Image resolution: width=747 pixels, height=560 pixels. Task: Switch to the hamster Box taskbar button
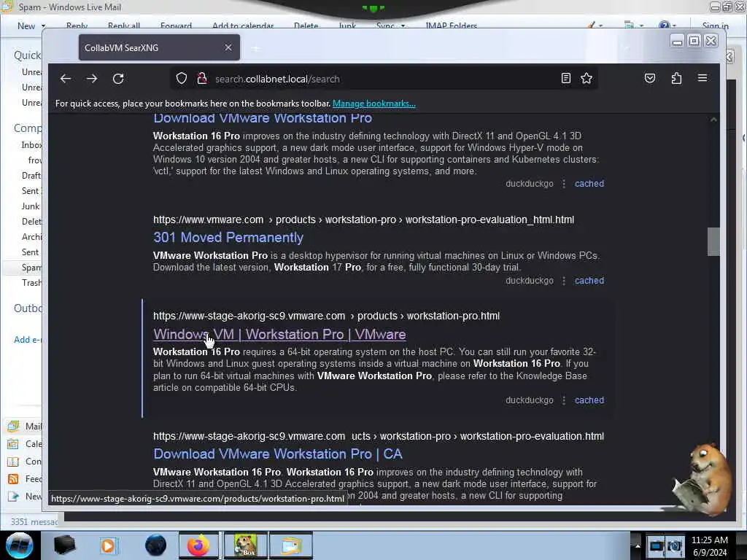coord(245,545)
